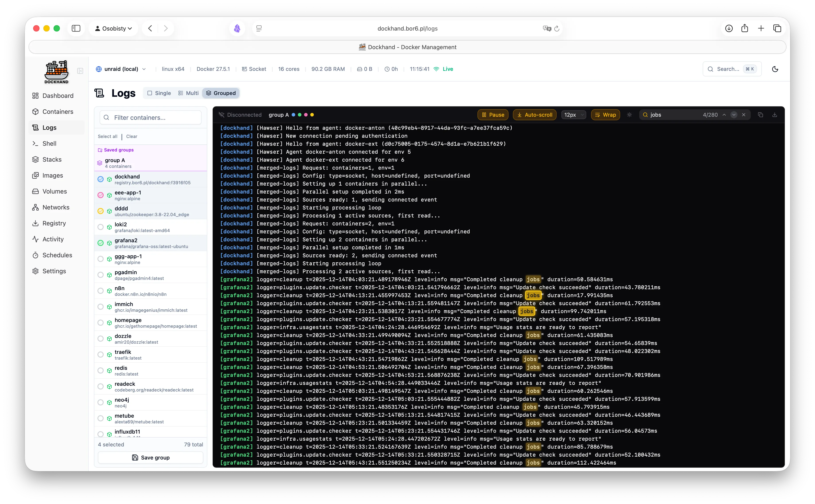The height and width of the screenshot is (504, 815).
Task: Disable Auto-scroll in the log viewer
Action: pyautogui.click(x=534, y=115)
